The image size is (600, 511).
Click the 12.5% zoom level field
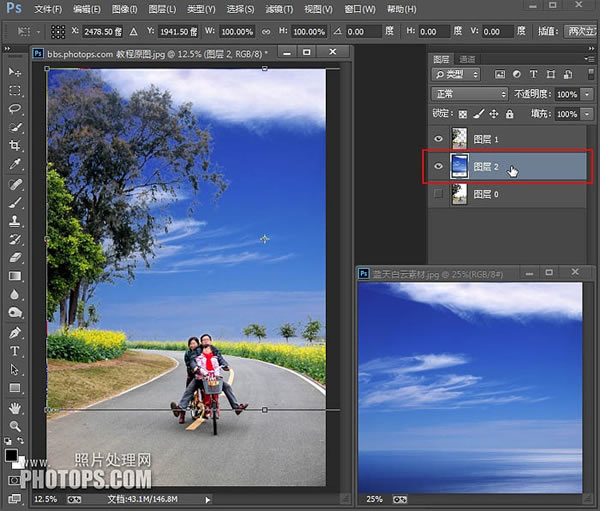coord(46,499)
